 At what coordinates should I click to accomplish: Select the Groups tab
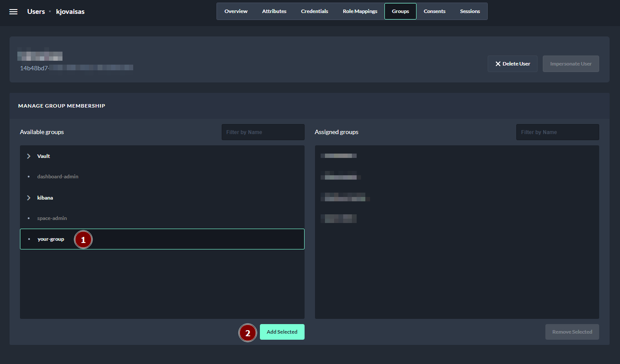(x=400, y=11)
